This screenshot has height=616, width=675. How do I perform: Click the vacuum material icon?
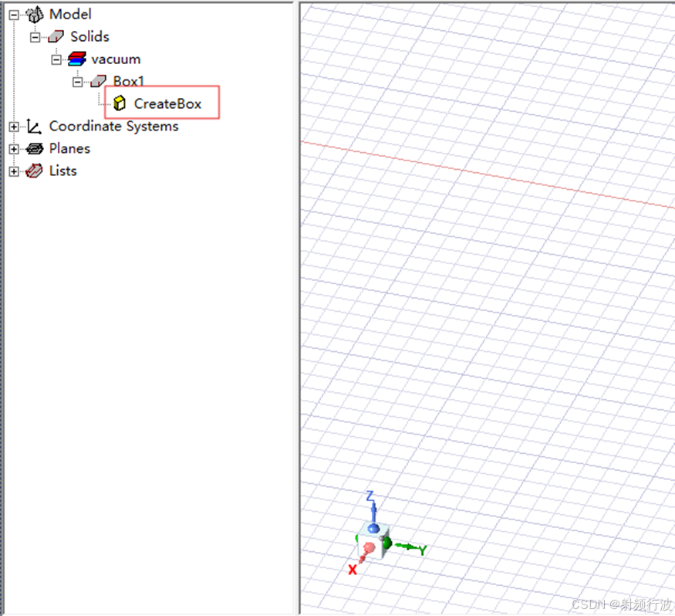click(x=76, y=59)
